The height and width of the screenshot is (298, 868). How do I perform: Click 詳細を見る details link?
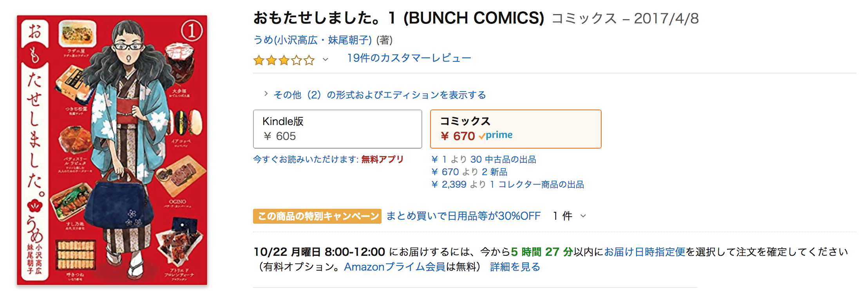[x=515, y=267]
